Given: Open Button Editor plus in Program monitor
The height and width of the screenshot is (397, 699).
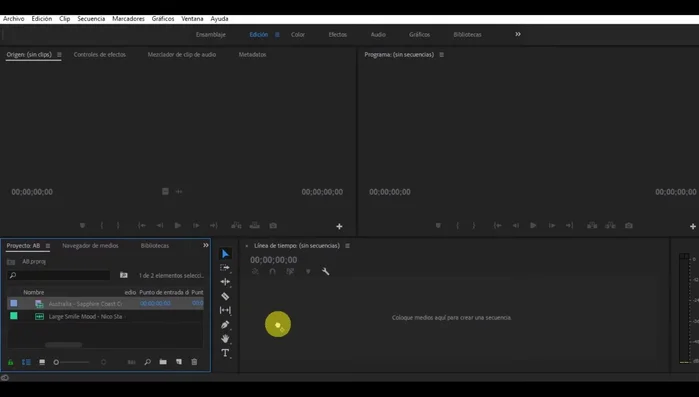Looking at the screenshot, I should click(x=693, y=226).
